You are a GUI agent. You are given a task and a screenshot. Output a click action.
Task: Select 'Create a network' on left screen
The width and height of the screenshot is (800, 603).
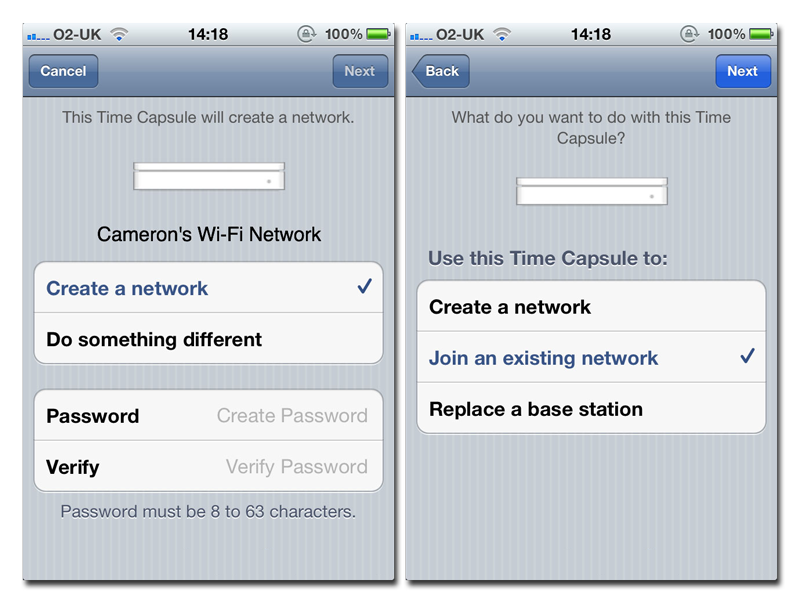click(208, 288)
